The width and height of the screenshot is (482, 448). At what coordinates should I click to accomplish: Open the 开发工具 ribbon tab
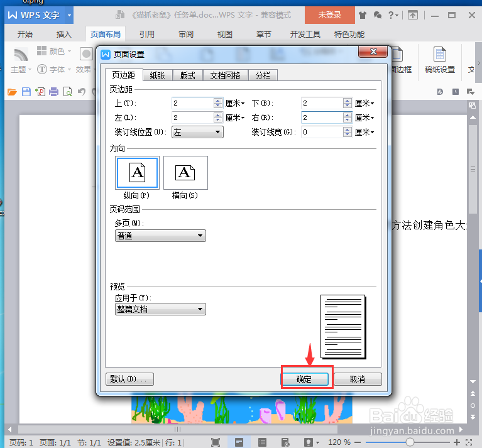(305, 34)
